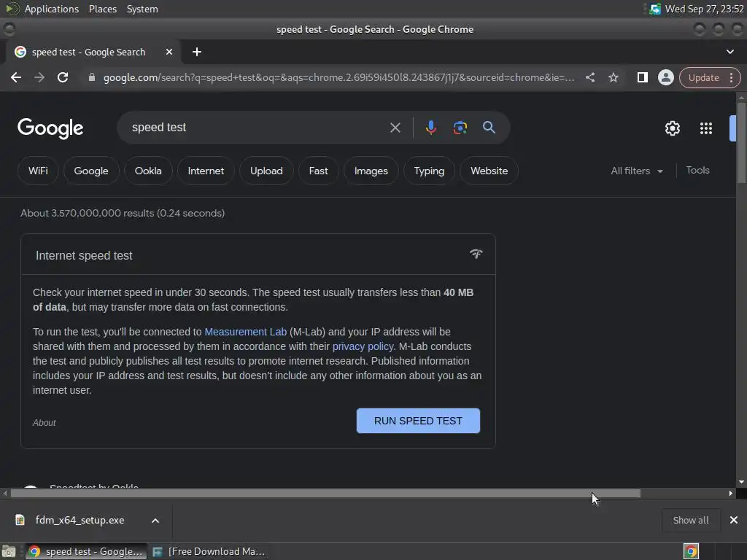Click the About link in speed test card
Screen dimensions: 747x560
click(44, 423)
